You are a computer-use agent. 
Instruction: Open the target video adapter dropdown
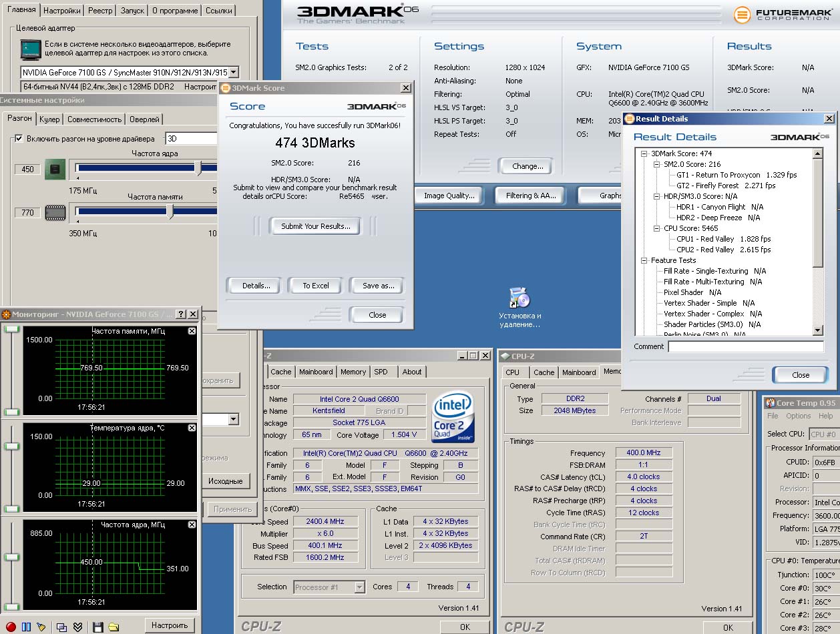click(x=232, y=72)
